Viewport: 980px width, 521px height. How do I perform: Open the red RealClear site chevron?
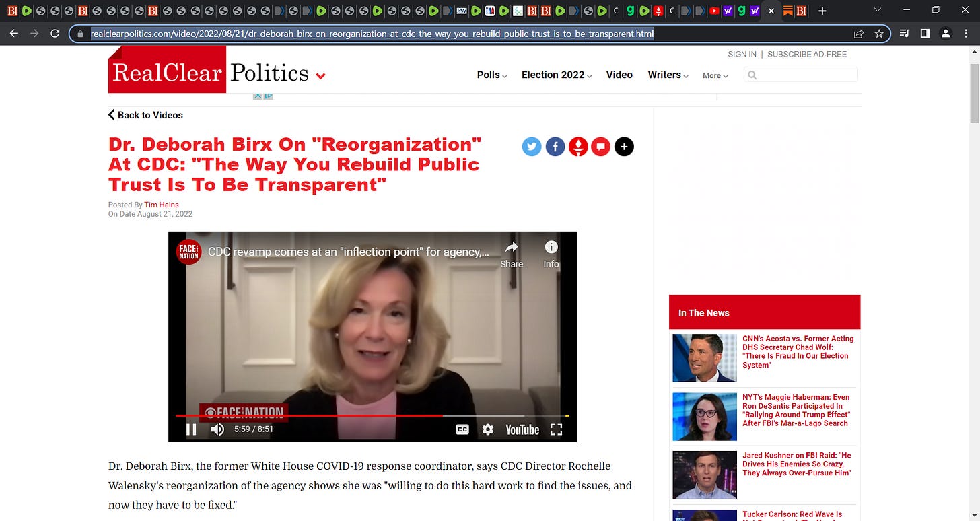(x=320, y=76)
